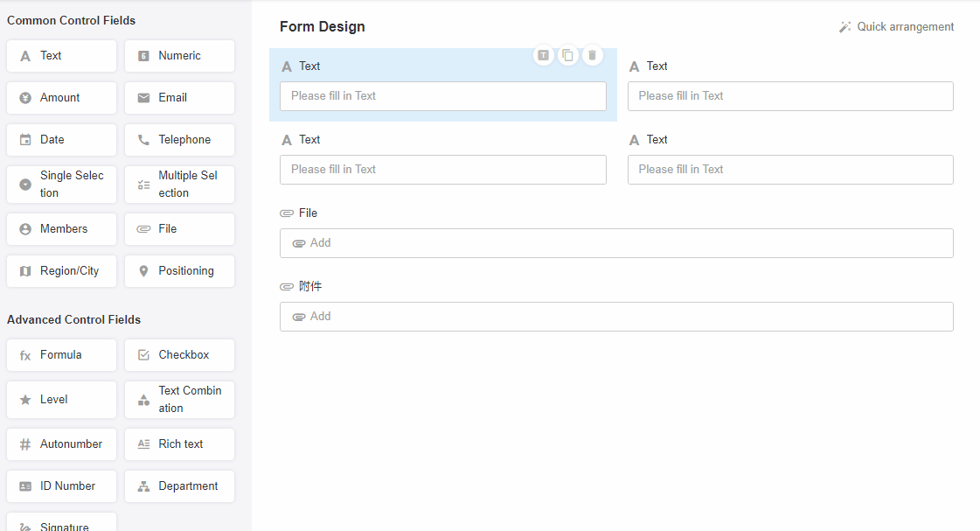Click the Common Control Fields heading
The image size is (980, 531).
coord(72,21)
